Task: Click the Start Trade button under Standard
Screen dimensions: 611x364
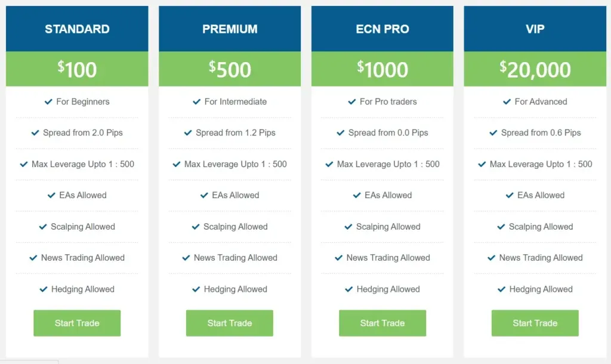Action: [77, 323]
